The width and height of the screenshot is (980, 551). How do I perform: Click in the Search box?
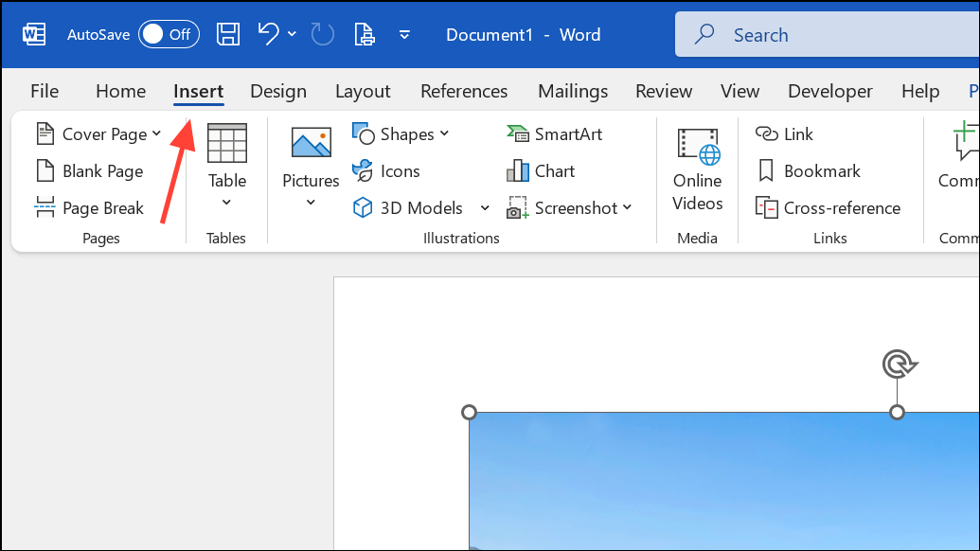point(824,35)
